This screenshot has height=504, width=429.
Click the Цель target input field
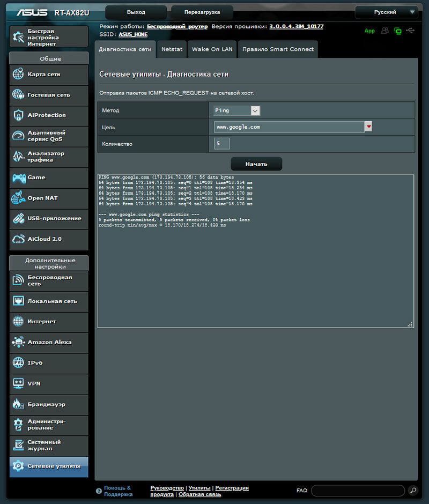[289, 127]
